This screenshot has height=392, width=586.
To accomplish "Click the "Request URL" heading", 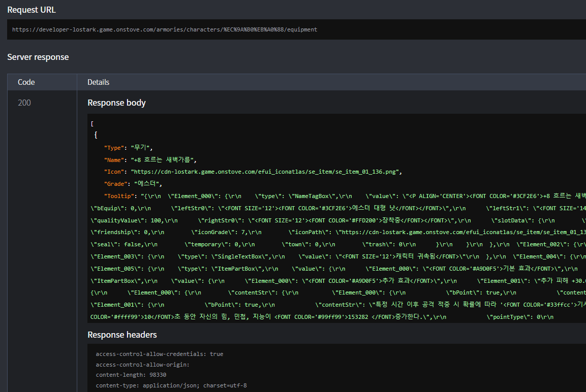I will 32,10.
